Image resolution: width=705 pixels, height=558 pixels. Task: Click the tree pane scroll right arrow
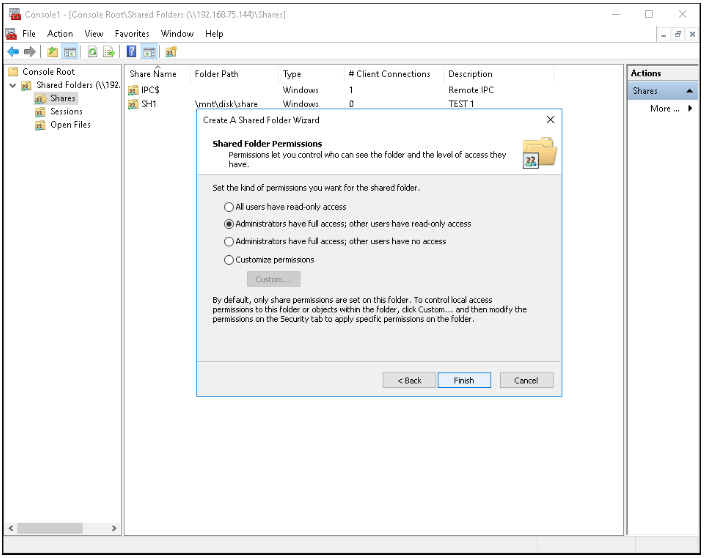114,528
